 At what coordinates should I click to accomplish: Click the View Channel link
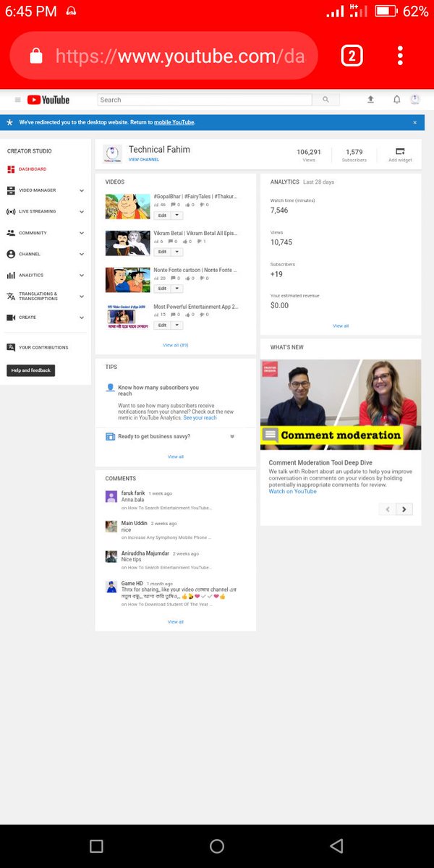pyautogui.click(x=144, y=159)
